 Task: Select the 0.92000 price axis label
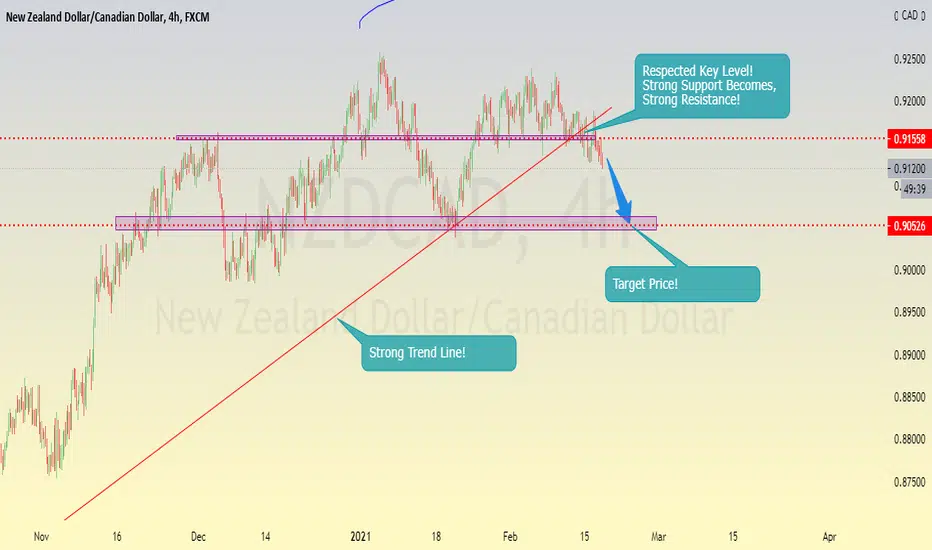909,102
